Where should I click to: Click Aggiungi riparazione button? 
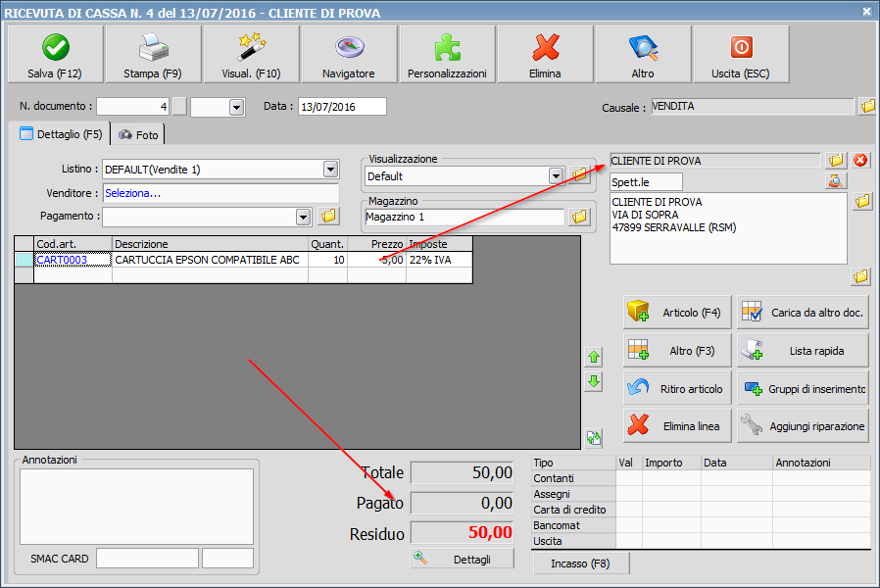click(x=804, y=426)
